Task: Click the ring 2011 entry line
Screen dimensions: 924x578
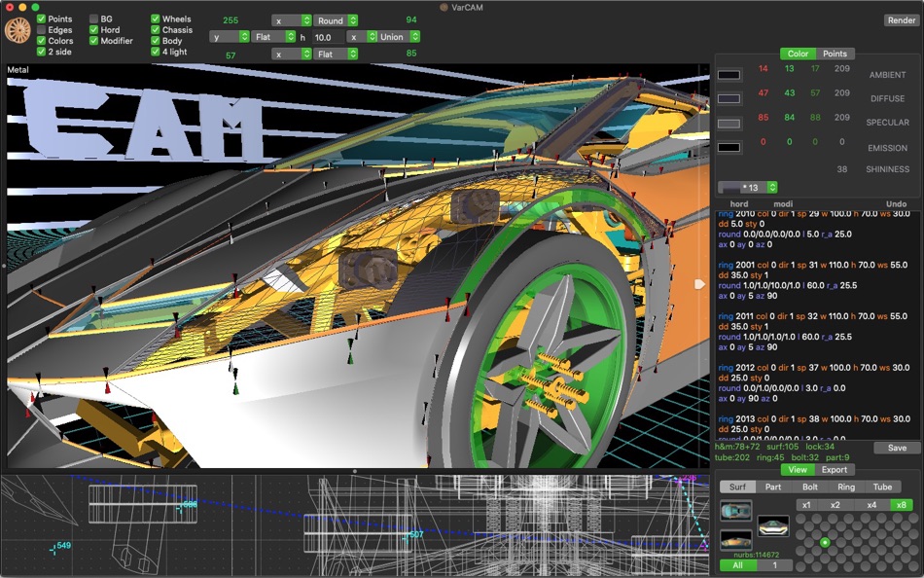Action: [x=812, y=316]
